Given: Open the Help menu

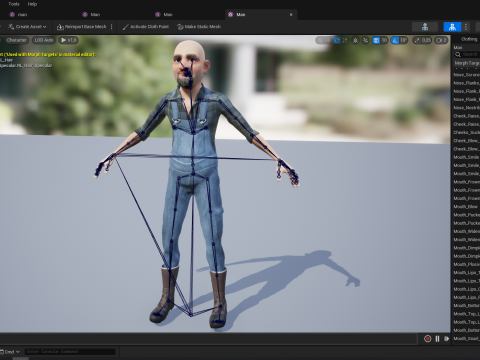Looking at the screenshot, I should point(32,4).
